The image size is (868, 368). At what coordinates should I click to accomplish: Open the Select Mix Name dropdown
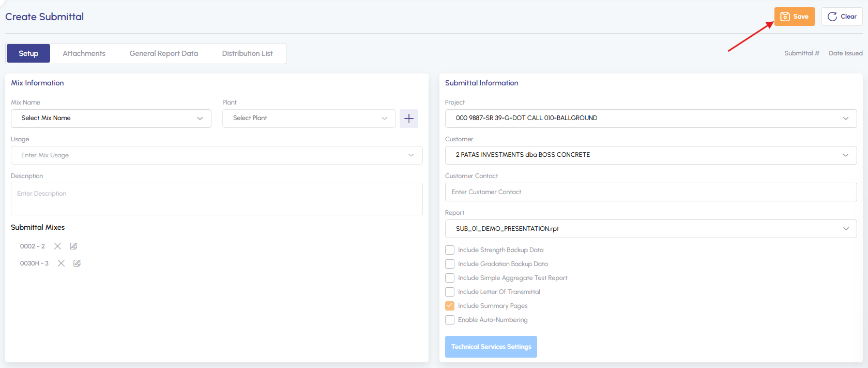(111, 119)
